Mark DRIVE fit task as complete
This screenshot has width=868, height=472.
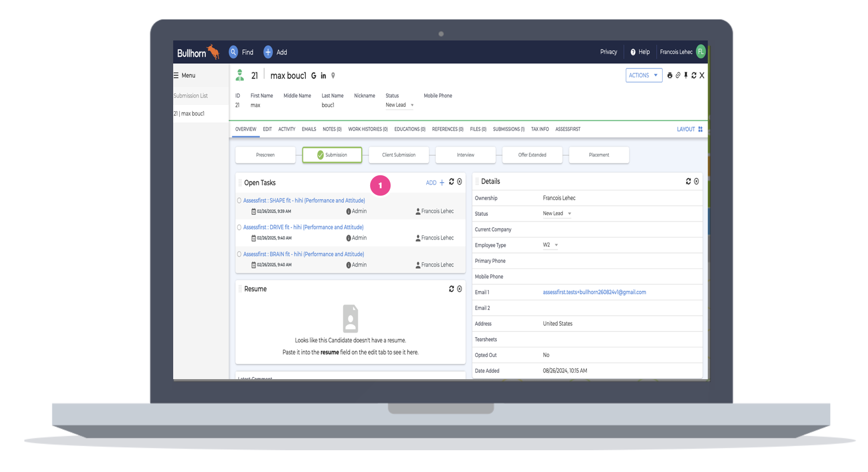(x=239, y=228)
